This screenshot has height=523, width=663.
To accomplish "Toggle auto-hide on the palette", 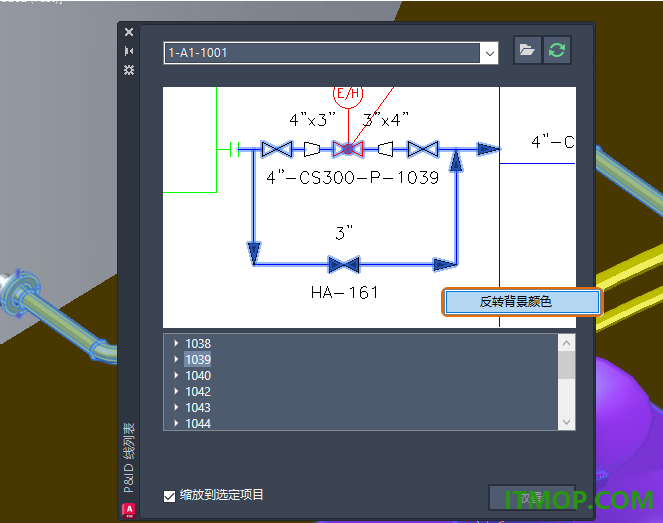I will [x=129, y=51].
